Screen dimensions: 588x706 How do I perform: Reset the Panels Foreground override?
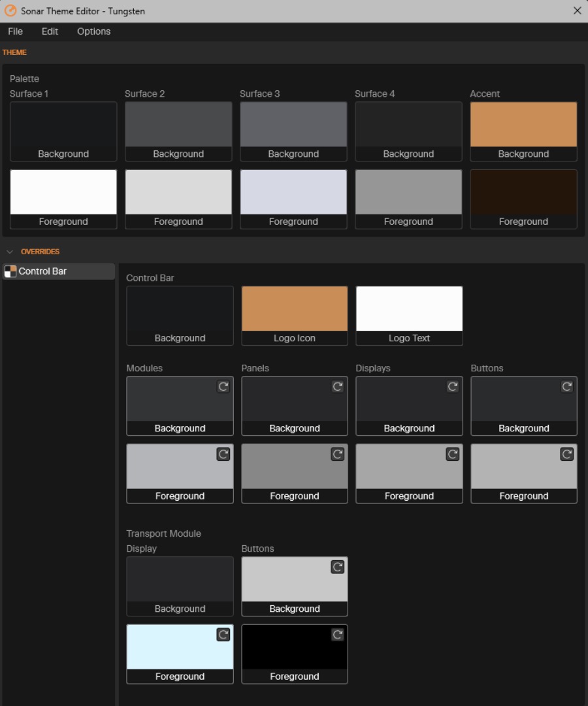337,454
